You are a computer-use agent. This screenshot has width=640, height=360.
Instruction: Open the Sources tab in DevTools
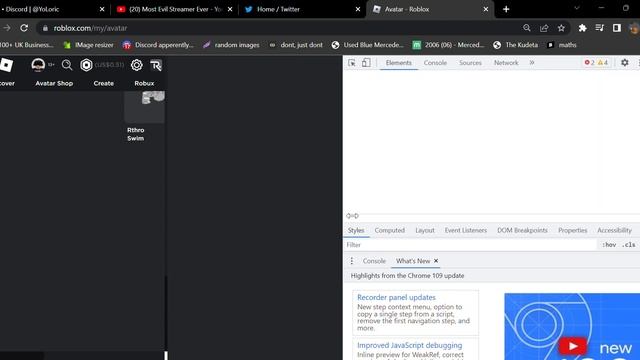[470, 62]
